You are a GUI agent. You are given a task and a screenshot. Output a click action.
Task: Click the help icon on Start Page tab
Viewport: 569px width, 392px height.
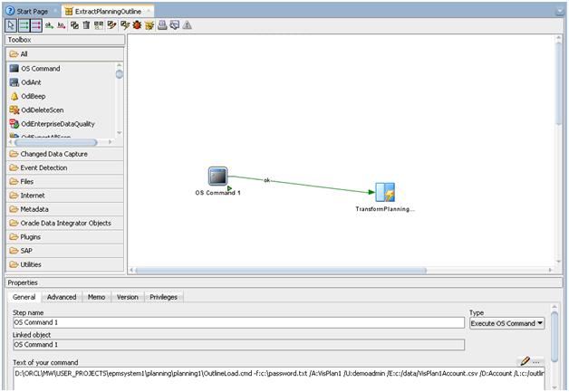pos(11,11)
